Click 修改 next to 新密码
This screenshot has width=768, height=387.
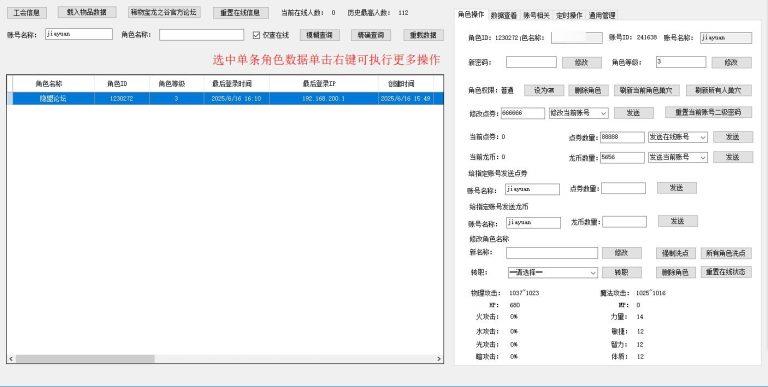[581, 63]
